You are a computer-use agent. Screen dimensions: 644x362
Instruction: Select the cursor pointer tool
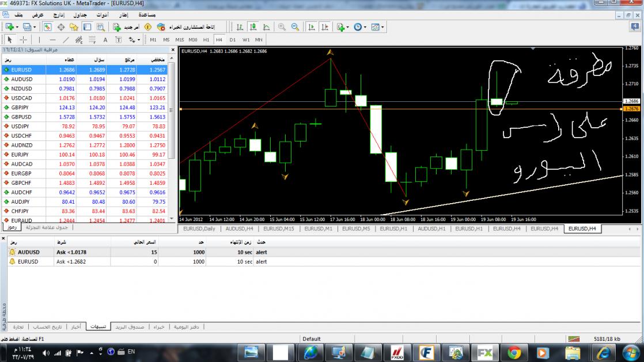coord(10,40)
